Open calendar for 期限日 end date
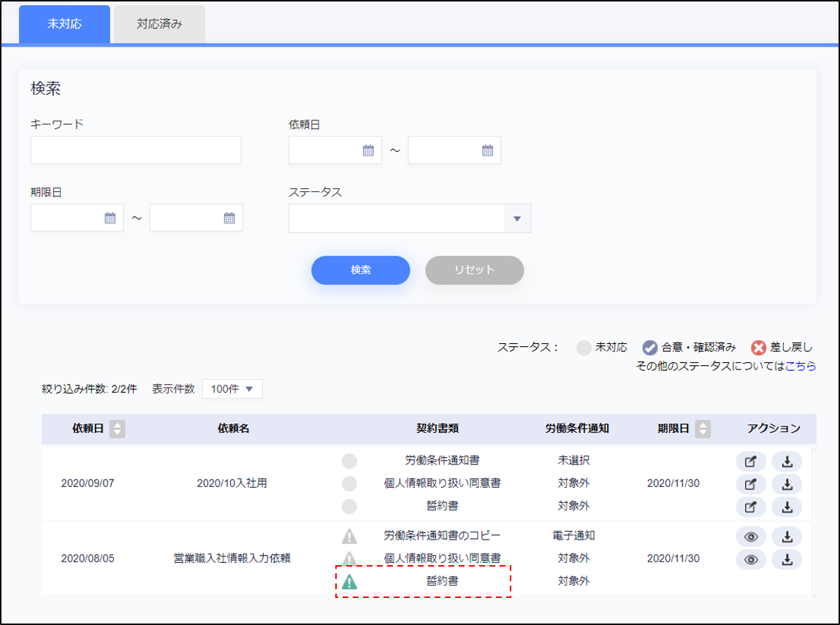The height and width of the screenshot is (625, 840). (x=229, y=218)
